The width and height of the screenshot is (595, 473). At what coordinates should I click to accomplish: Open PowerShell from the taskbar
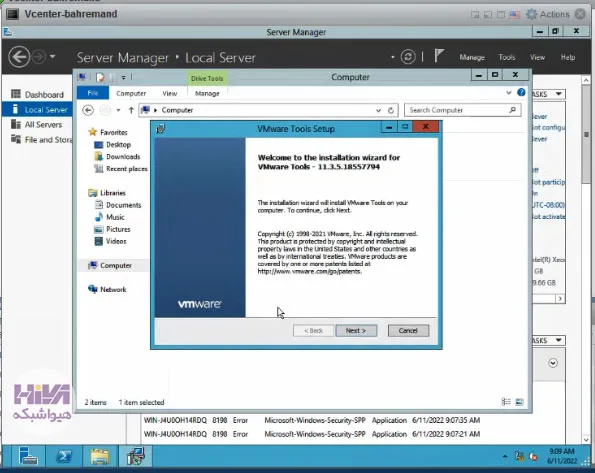tap(63, 456)
